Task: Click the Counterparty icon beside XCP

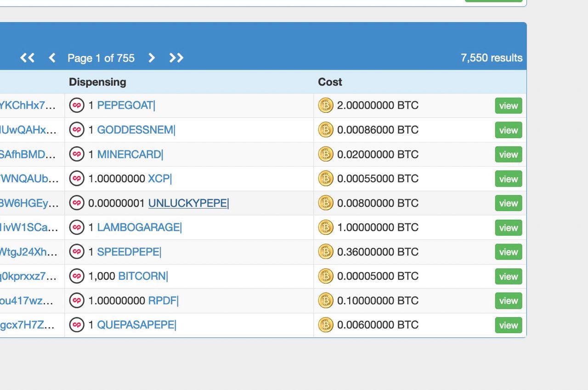Action: (77, 178)
